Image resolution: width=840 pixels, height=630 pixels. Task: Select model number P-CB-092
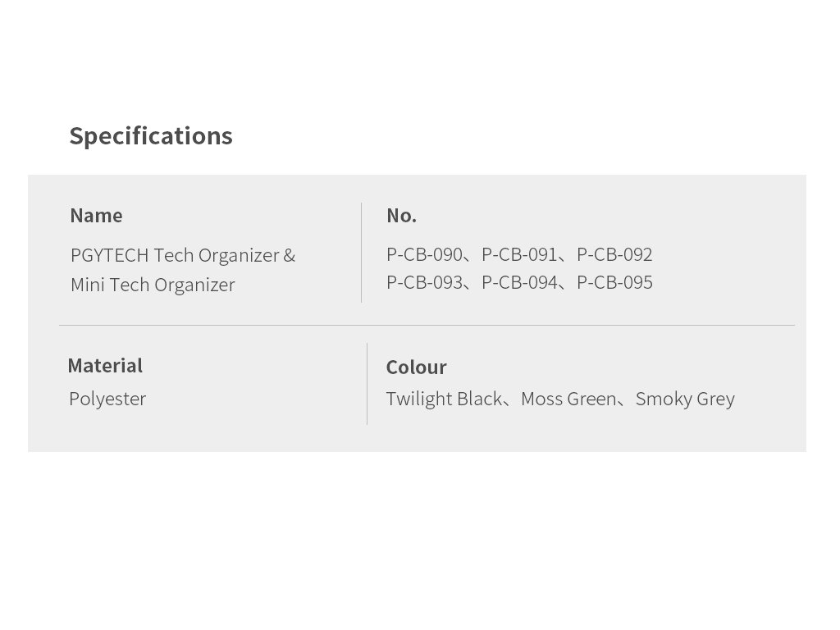[614, 254]
